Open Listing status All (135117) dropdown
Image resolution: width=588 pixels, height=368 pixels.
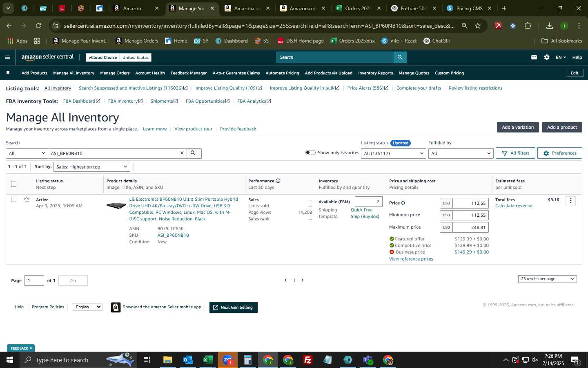coord(394,153)
